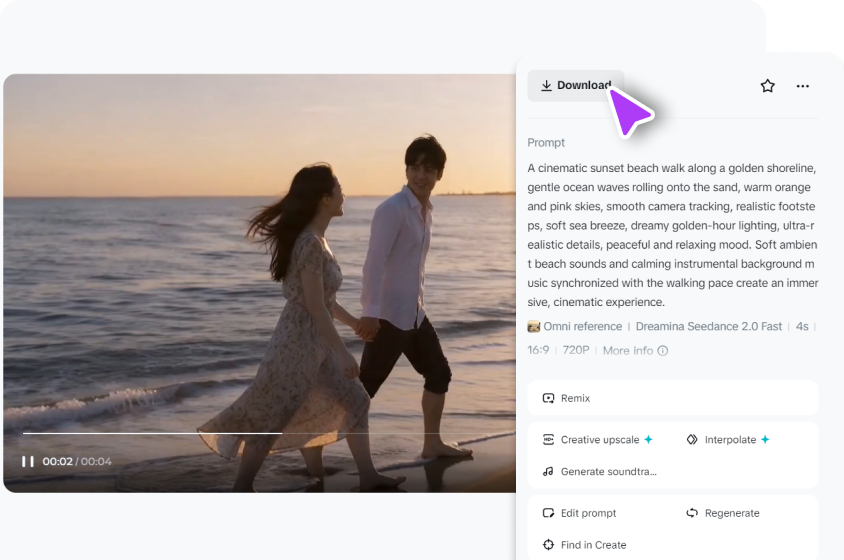Pause the video playback

28,461
